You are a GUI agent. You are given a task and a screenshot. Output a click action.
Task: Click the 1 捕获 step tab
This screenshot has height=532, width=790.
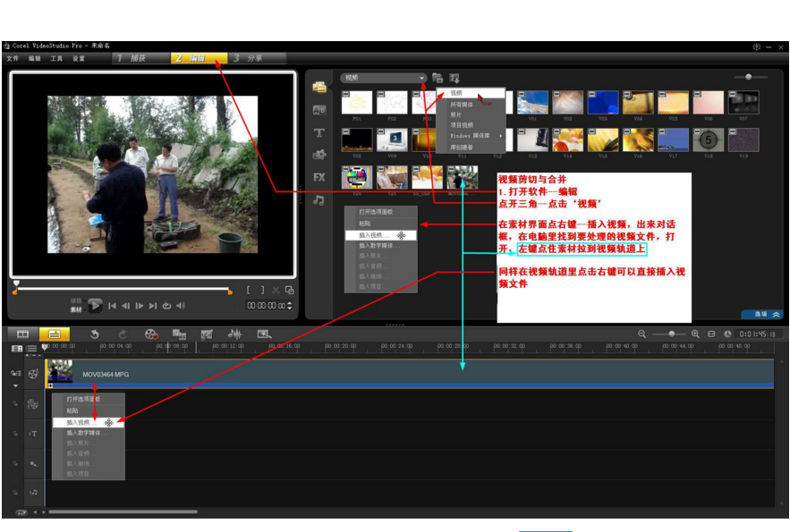point(132,58)
